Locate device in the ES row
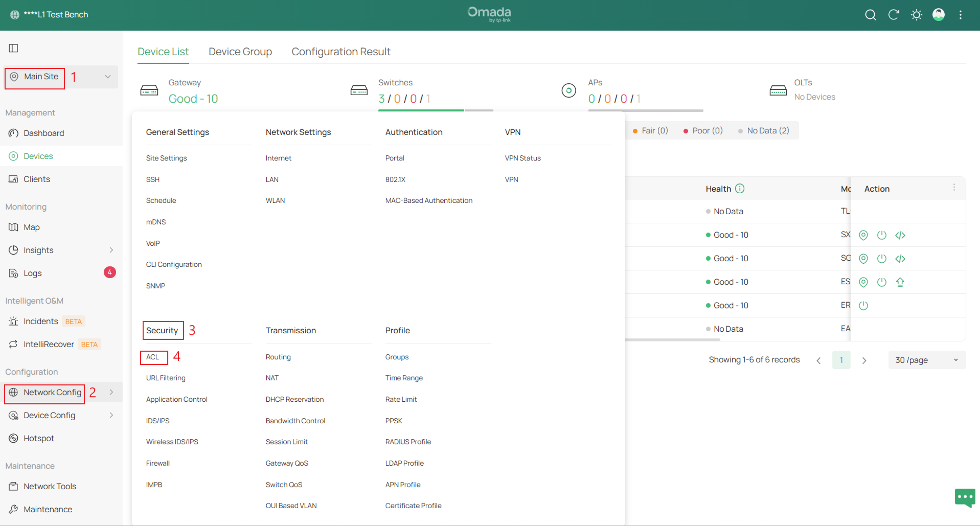980x526 pixels. (x=863, y=282)
